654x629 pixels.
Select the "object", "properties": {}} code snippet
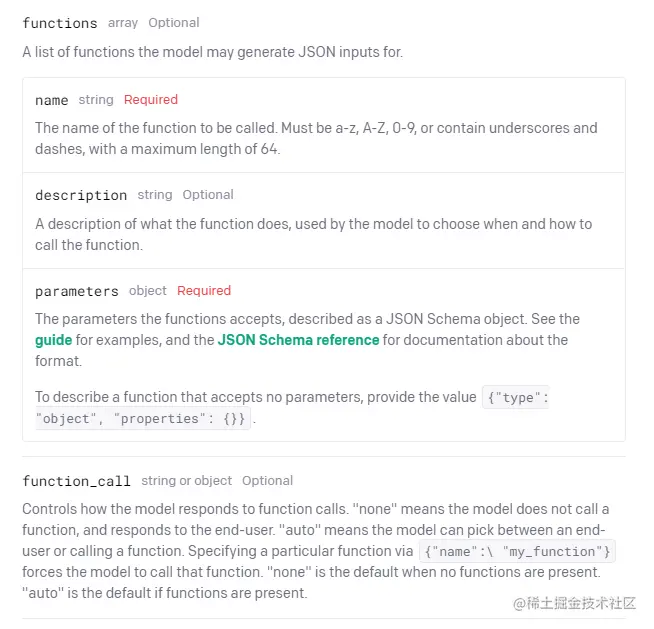143,418
